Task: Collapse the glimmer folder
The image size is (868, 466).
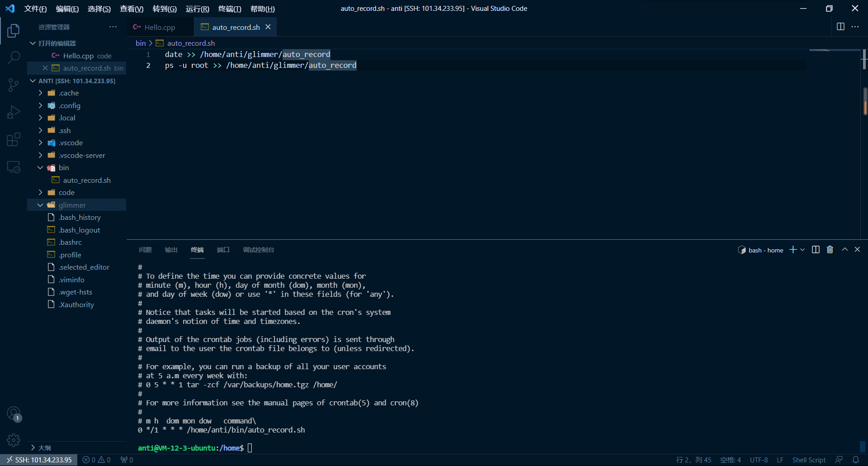Action: 40,205
